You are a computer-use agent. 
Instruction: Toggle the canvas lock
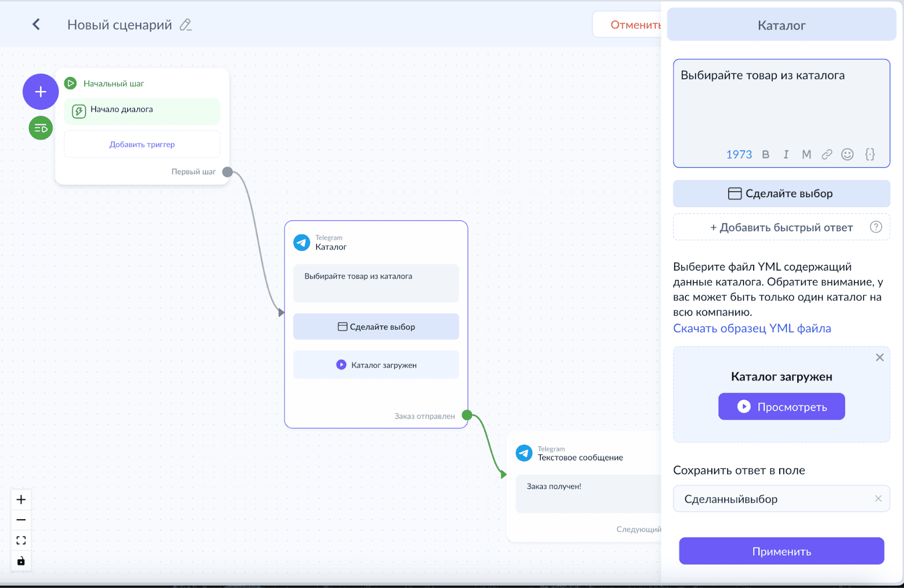click(21, 561)
